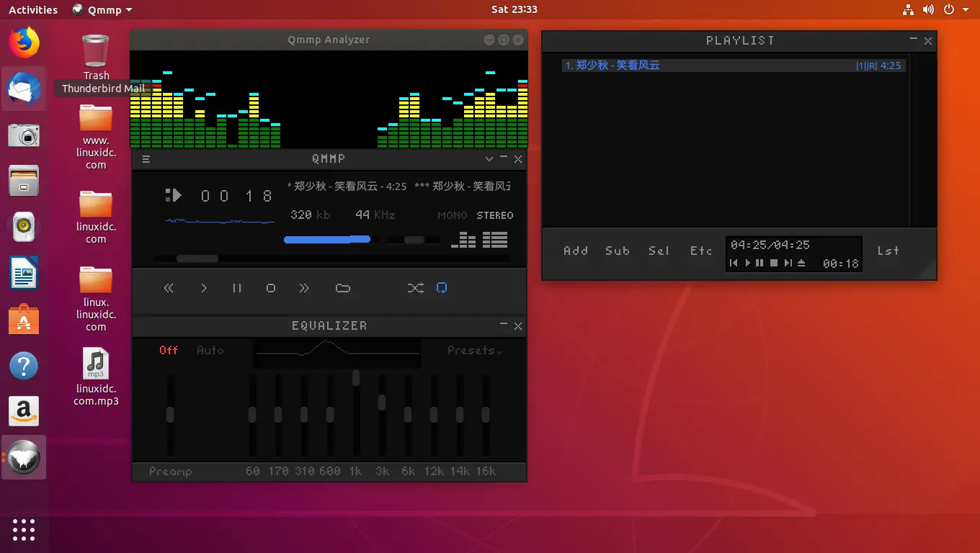980x553 pixels.
Task: Click the equalizer curve graph display
Action: 337,352
